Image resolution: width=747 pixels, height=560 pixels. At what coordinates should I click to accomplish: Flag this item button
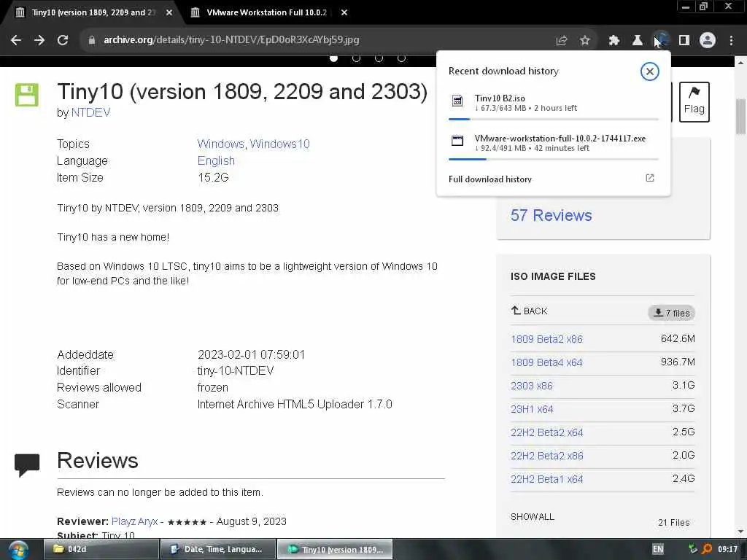coord(694,101)
